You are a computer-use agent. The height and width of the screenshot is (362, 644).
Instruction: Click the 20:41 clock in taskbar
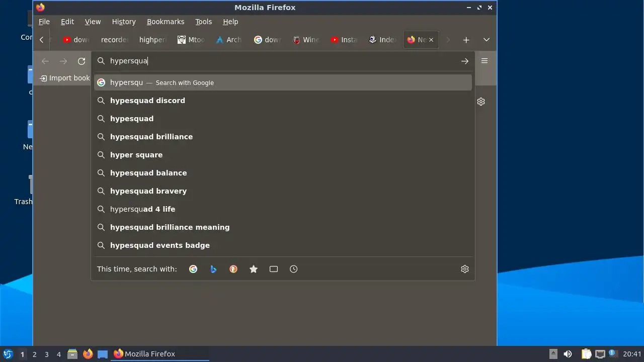[632, 354]
